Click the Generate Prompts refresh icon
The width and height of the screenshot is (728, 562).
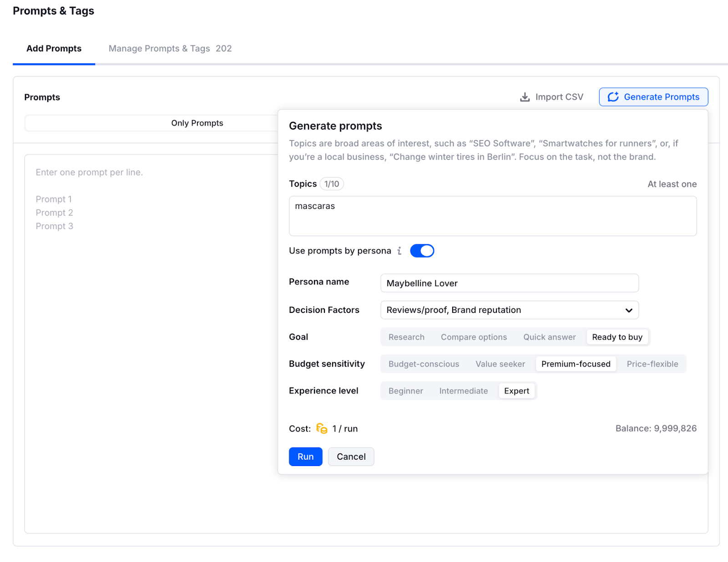[x=613, y=97]
